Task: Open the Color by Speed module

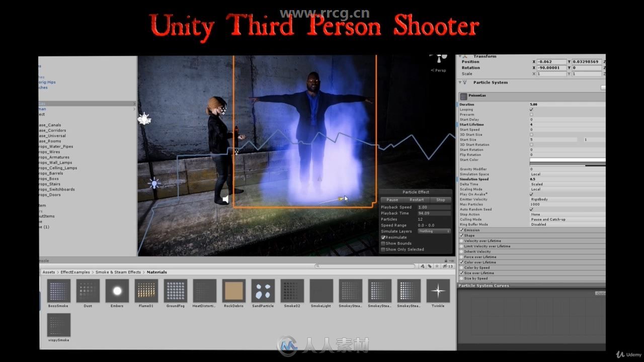Action: pyautogui.click(x=532, y=267)
